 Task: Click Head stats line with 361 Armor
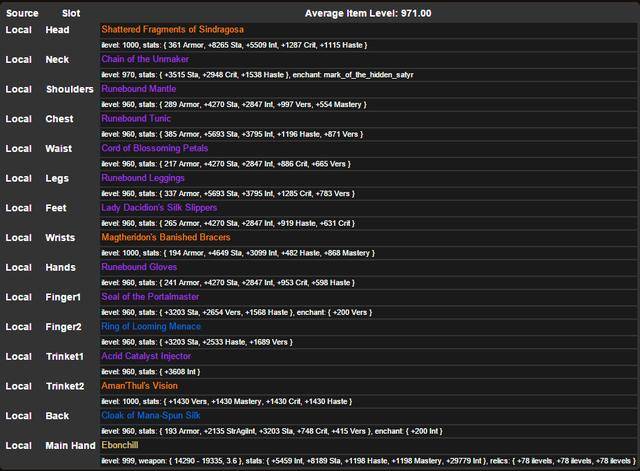(234, 45)
